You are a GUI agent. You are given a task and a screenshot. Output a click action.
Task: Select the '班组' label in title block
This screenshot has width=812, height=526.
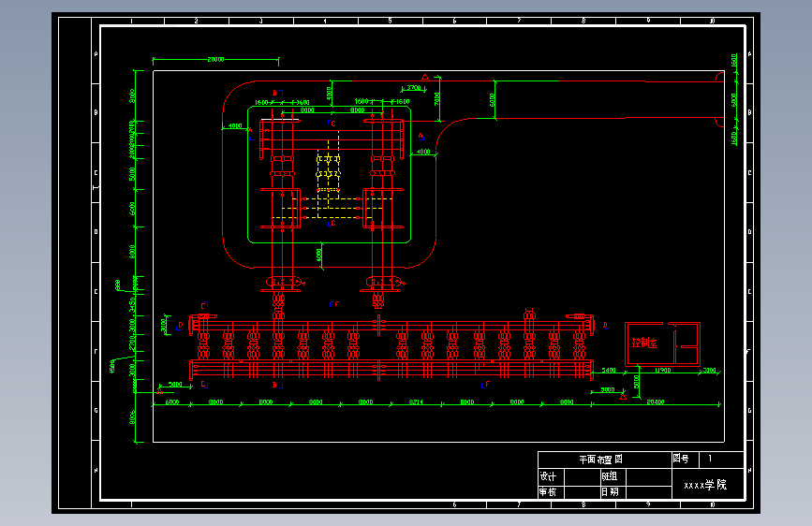click(x=610, y=476)
